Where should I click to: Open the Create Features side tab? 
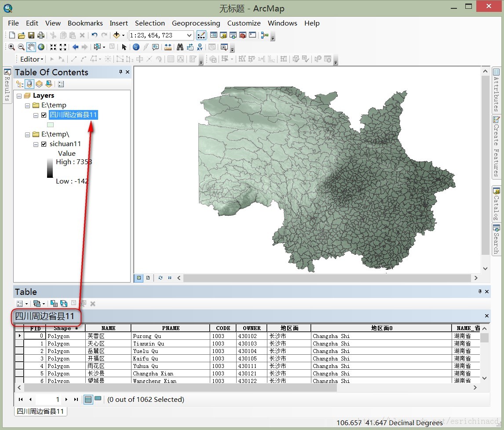496,146
